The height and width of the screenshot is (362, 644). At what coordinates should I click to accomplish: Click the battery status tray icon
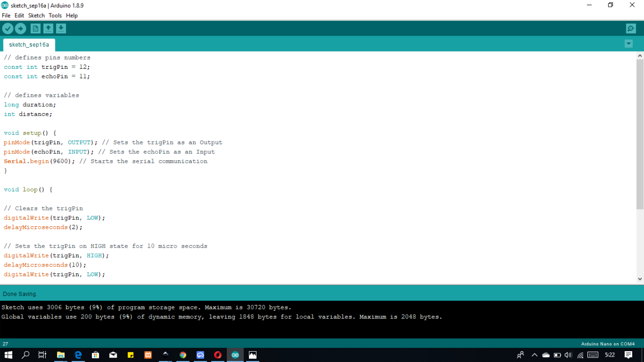[558, 355]
